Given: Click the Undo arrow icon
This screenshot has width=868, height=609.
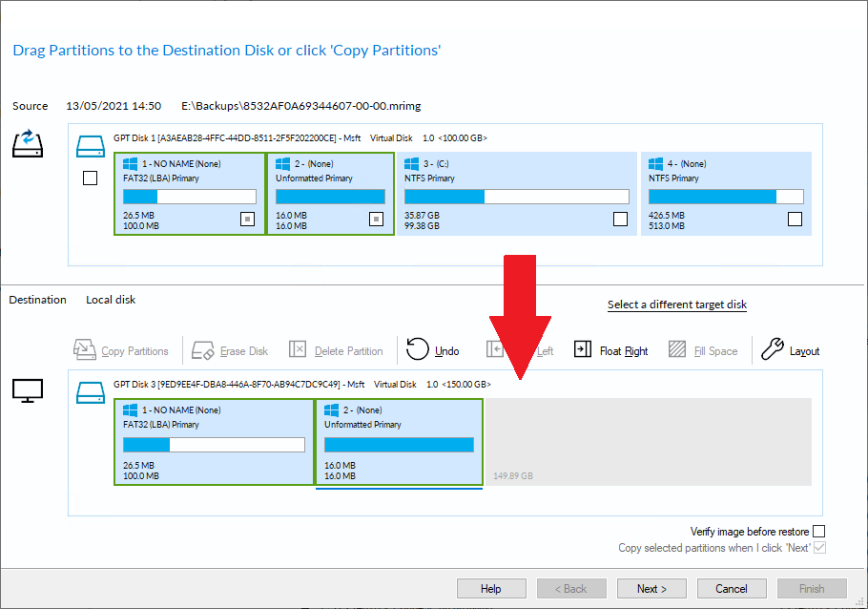Looking at the screenshot, I should point(418,349).
